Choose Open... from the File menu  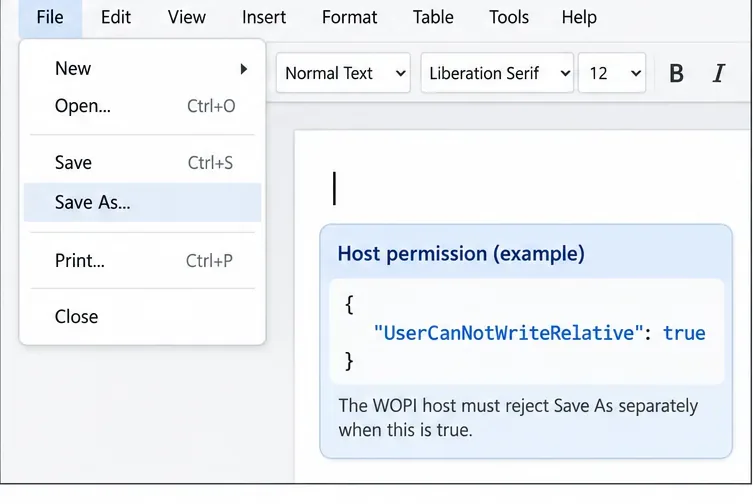point(143,106)
